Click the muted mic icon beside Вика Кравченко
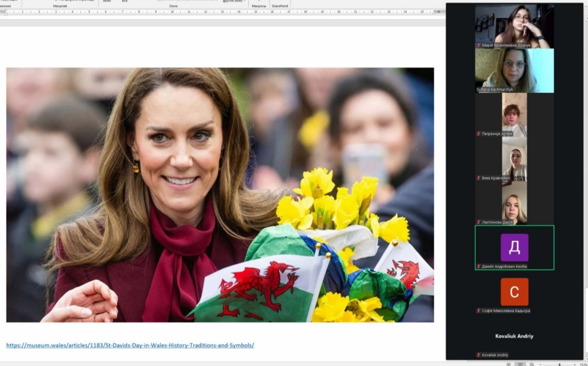The image size is (588, 366). point(478,178)
